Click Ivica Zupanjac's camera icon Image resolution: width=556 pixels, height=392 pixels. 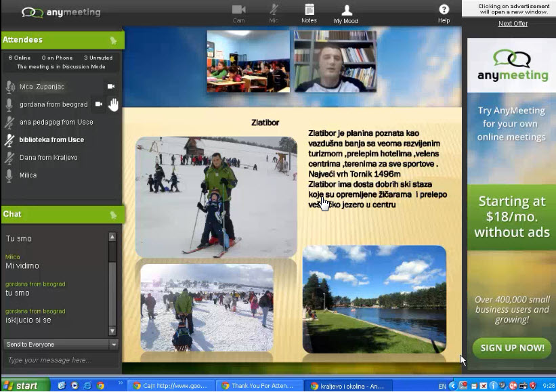[x=111, y=87]
